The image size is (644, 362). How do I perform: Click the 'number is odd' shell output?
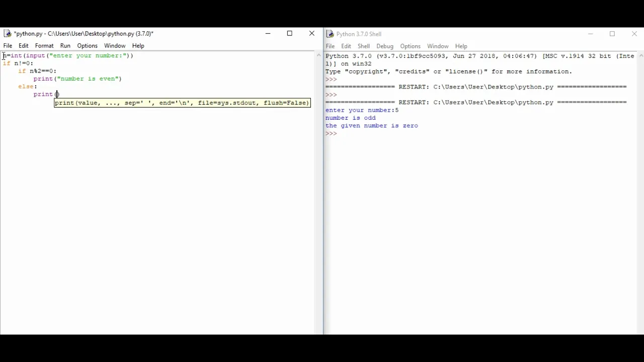pos(351,118)
